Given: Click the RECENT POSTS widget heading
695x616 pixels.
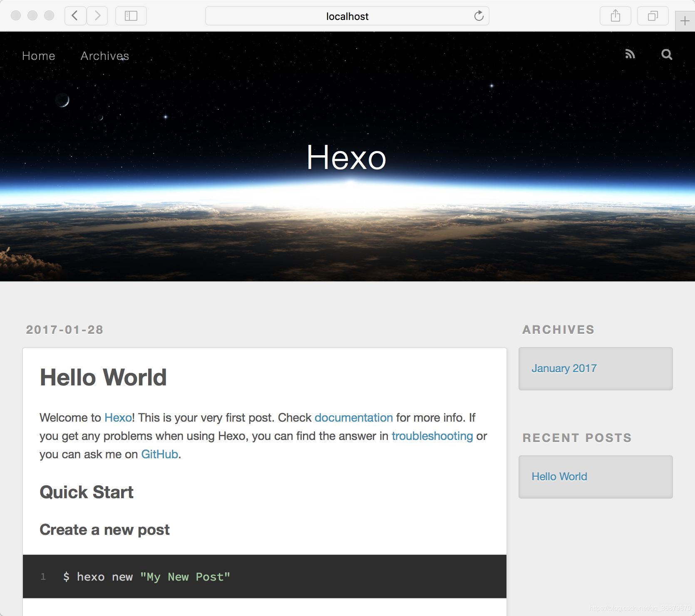Looking at the screenshot, I should click(577, 438).
